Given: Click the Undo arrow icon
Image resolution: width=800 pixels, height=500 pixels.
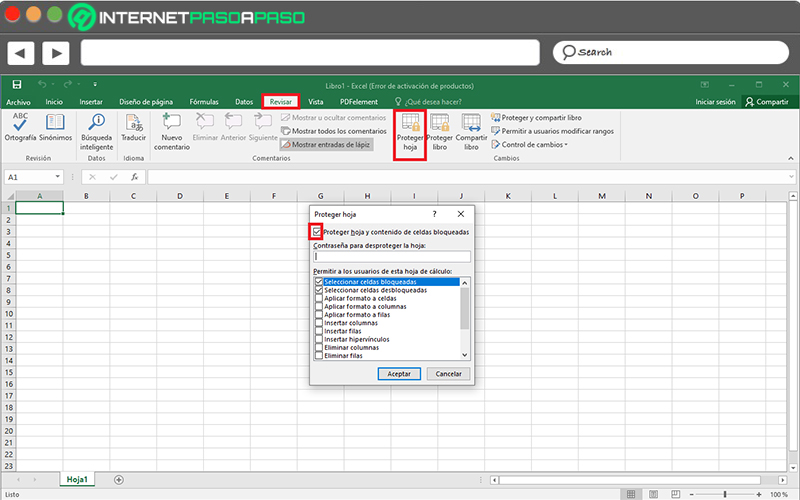Looking at the screenshot, I should coord(42,84).
